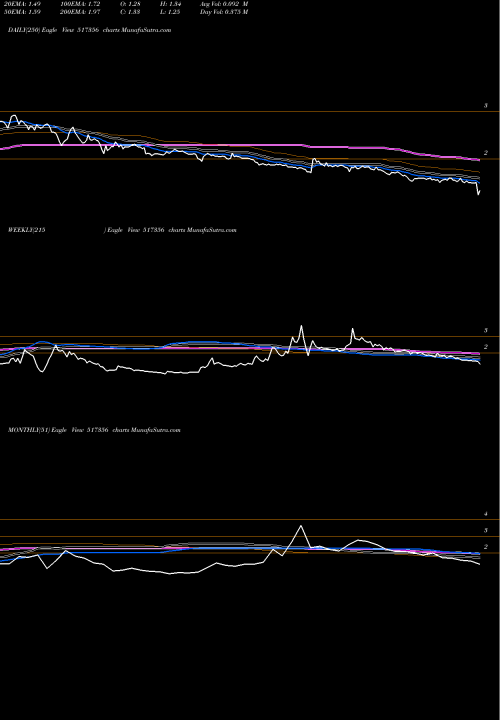The height and width of the screenshot is (720, 500).
Task: Select the low price L: 1.25
Action: point(169,12)
